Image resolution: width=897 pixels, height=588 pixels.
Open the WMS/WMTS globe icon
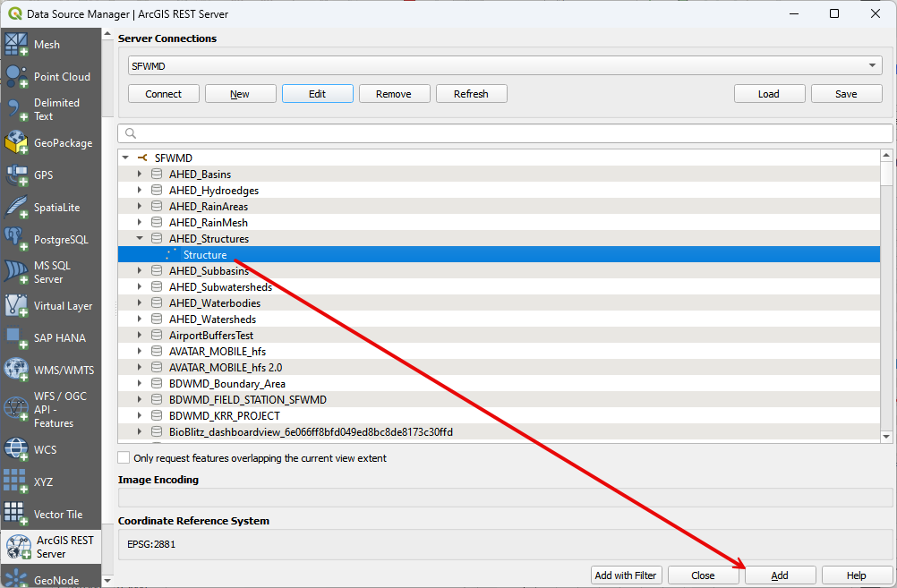point(17,370)
